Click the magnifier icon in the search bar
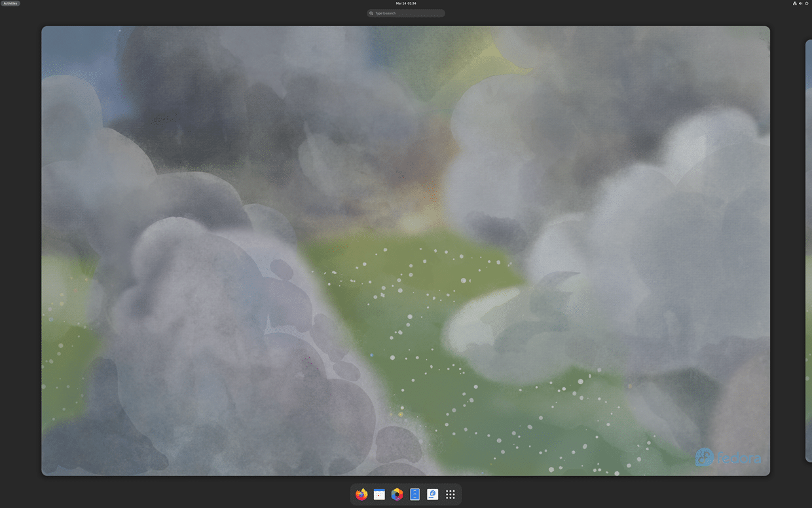The height and width of the screenshot is (508, 812). pos(371,13)
